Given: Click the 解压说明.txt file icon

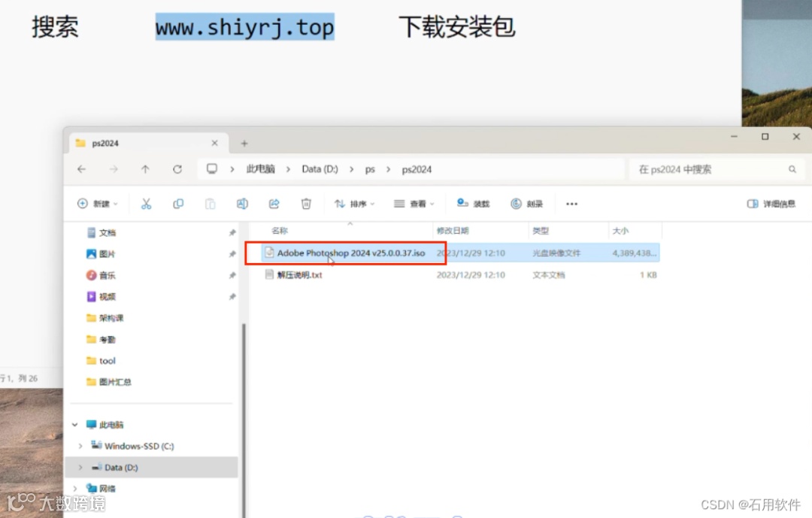Looking at the screenshot, I should pos(269,274).
